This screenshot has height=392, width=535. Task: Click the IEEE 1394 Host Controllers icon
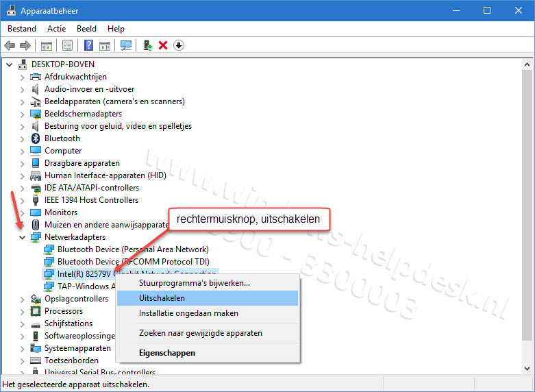coord(36,200)
